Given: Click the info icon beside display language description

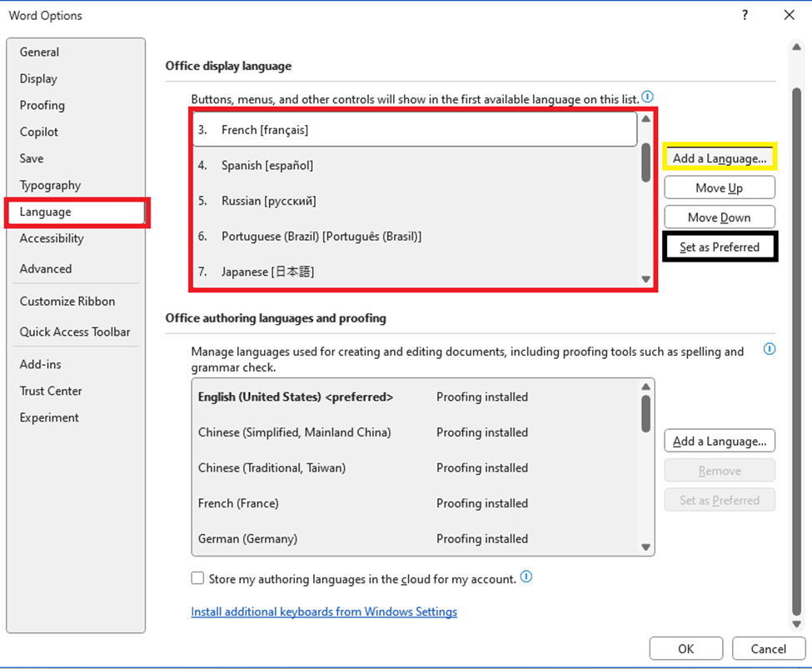Looking at the screenshot, I should tap(647, 97).
